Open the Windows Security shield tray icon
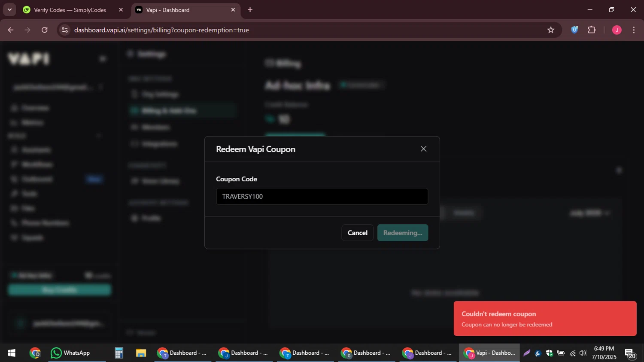Screen dimensions: 644x362 tap(549, 353)
